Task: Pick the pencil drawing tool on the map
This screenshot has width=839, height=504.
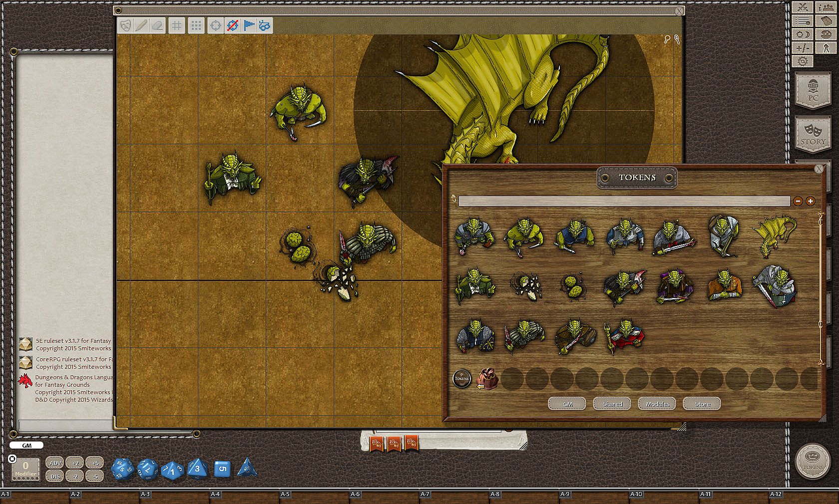Action: (141, 25)
